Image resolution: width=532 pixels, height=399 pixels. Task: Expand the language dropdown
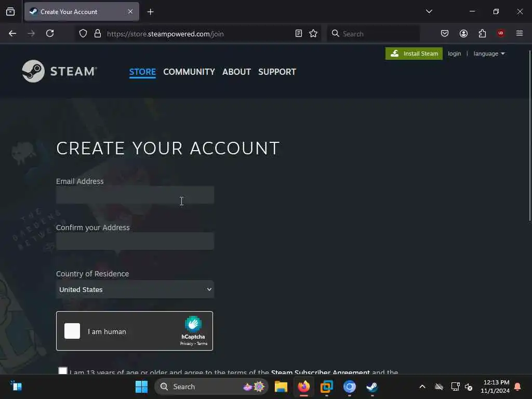point(489,54)
